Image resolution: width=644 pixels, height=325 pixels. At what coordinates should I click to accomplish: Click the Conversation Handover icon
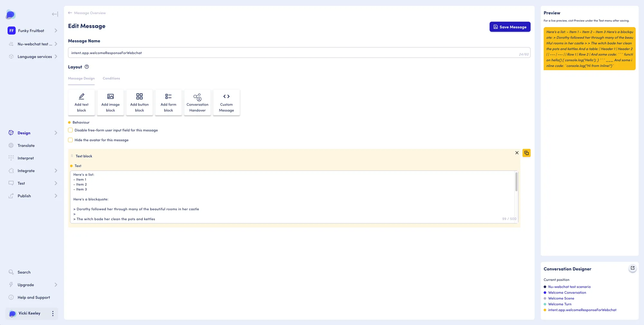click(197, 97)
